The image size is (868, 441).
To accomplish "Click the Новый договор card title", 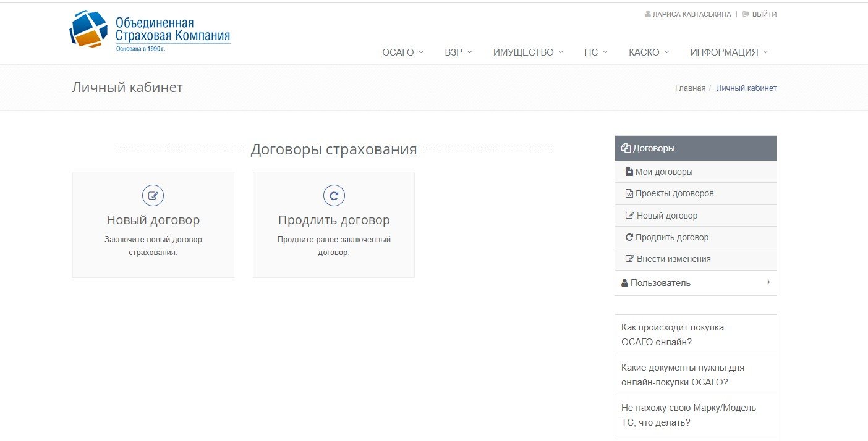I will click(153, 220).
